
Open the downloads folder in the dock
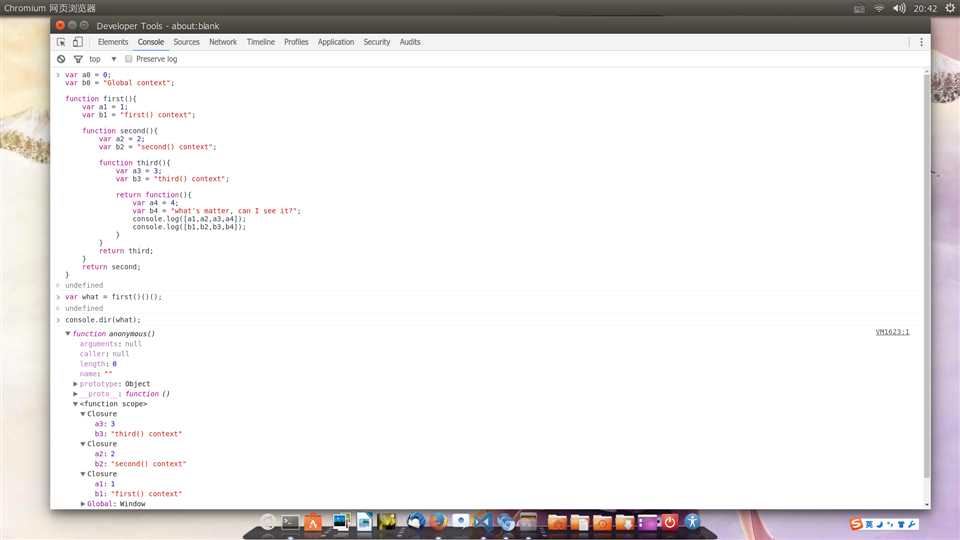pos(624,522)
